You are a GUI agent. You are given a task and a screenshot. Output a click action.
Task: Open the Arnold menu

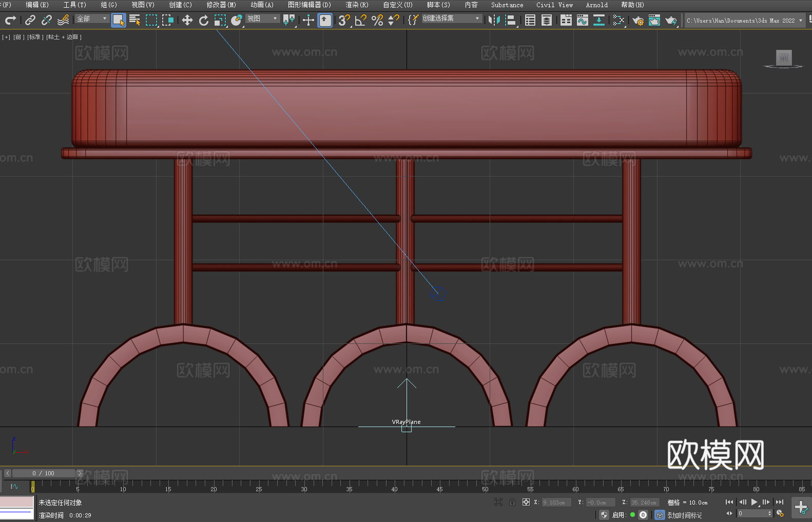(597, 5)
